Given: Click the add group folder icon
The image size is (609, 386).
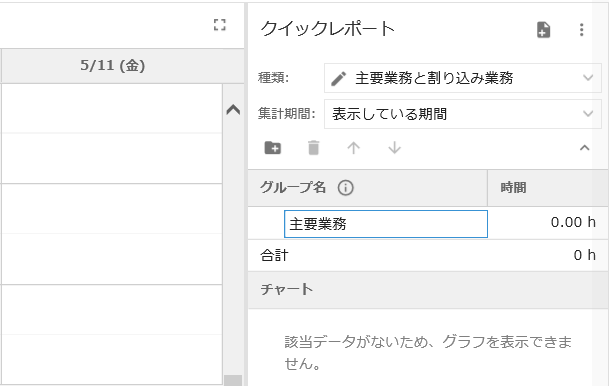Looking at the screenshot, I should coord(273,148).
